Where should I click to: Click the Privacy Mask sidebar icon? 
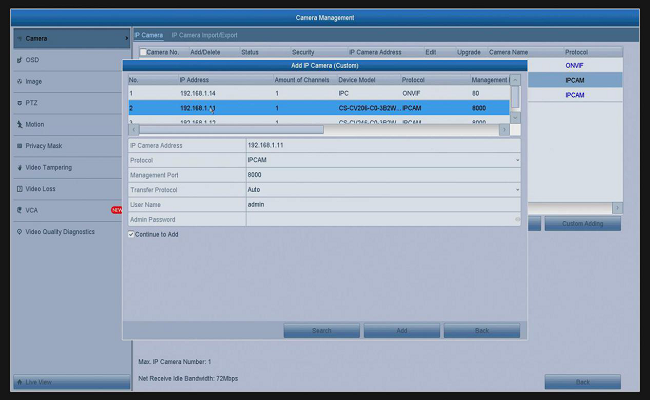click(19, 146)
